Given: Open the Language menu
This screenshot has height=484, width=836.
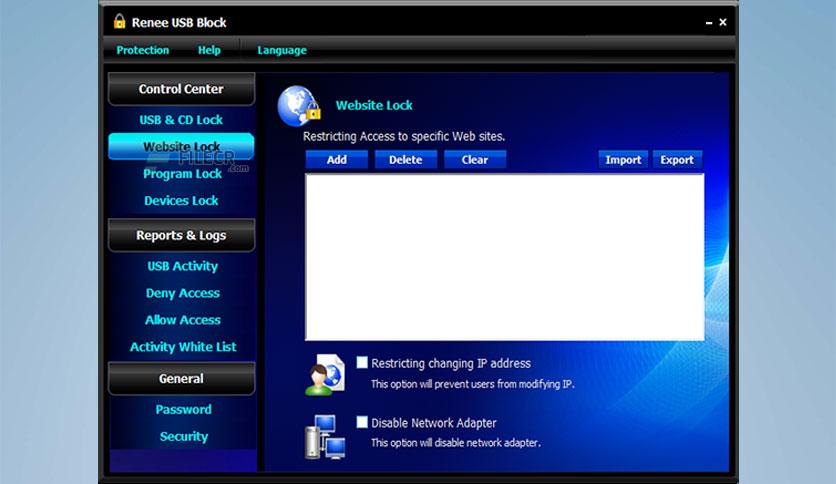Looking at the screenshot, I should coord(282,50).
